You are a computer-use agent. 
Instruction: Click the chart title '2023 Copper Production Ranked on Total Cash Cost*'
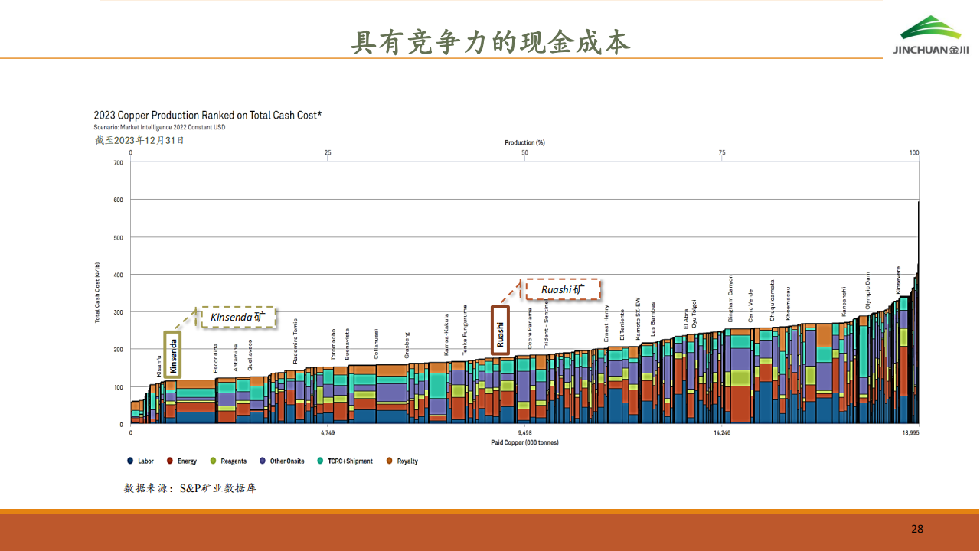207,116
